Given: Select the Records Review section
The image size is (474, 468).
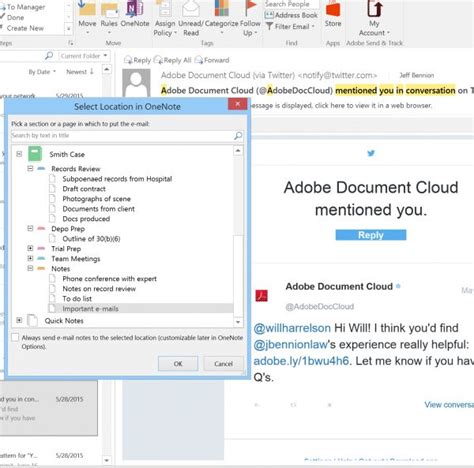Looking at the screenshot, I should (75, 169).
